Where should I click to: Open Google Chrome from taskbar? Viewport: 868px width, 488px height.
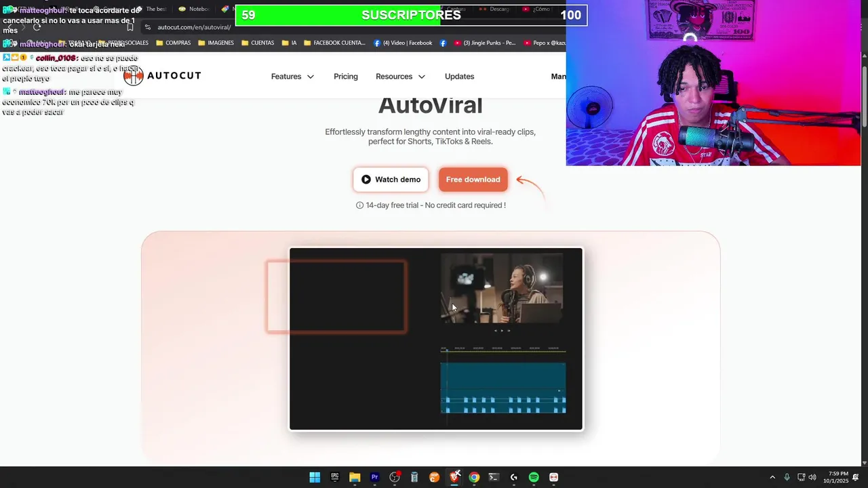[x=474, y=477]
